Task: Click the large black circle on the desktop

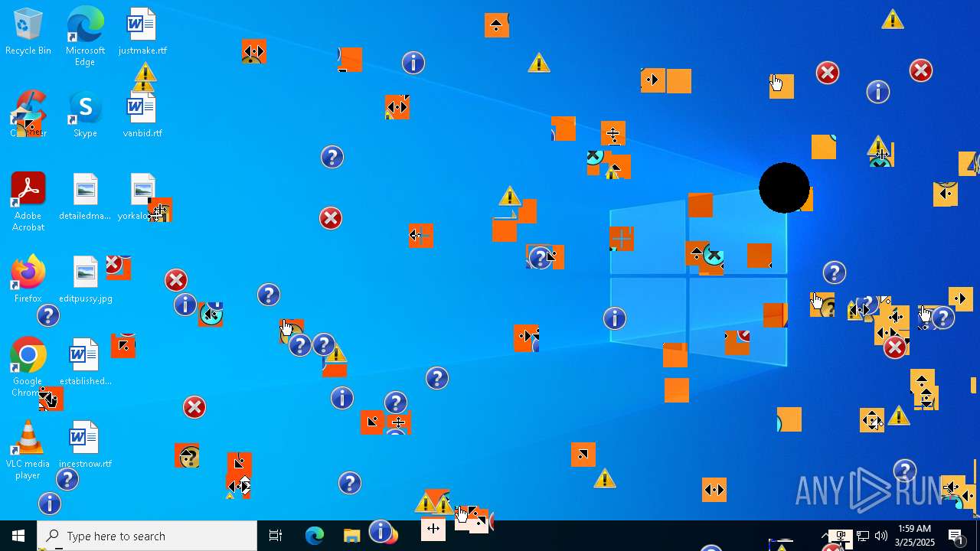Action: point(784,187)
